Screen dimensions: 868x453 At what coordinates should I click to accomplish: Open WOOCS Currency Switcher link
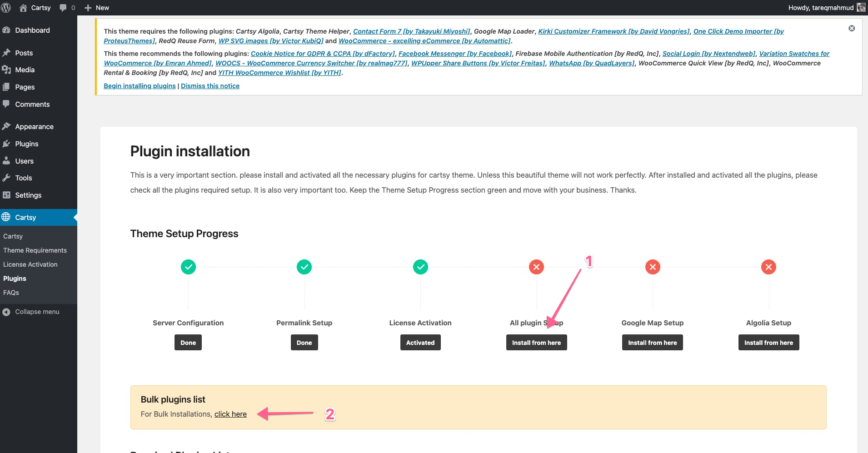pyautogui.click(x=311, y=63)
